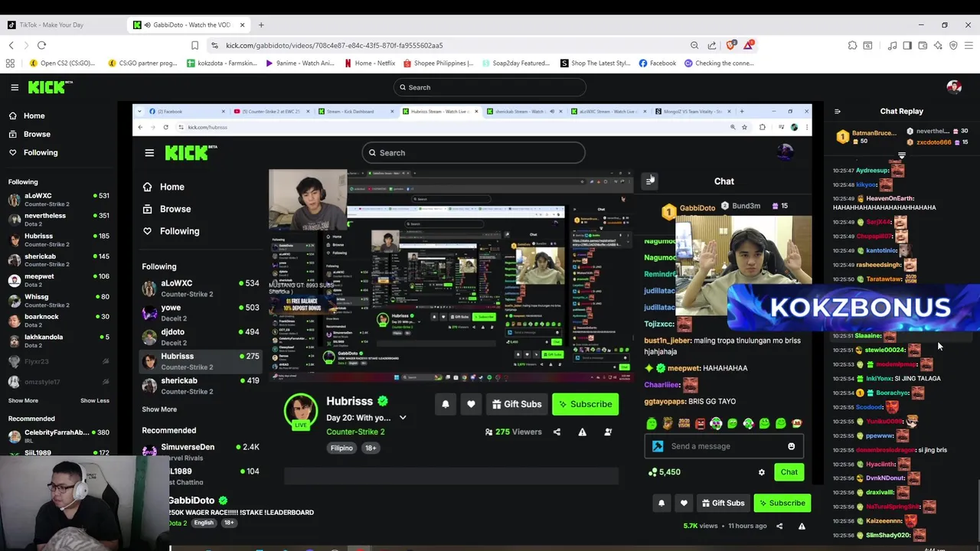This screenshot has width=980, height=551.
Task: Toggle follow heart button below the video
Action: [684, 503]
